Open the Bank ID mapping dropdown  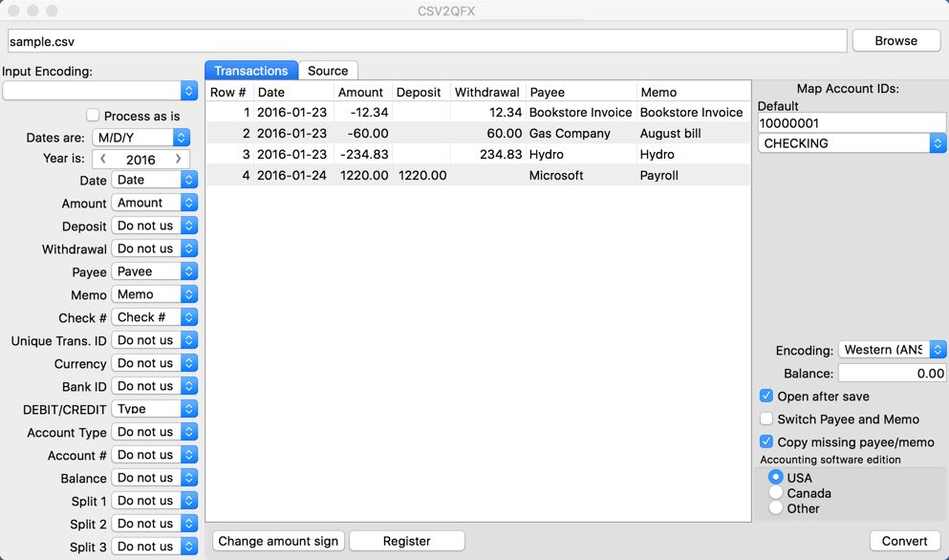[x=154, y=386]
